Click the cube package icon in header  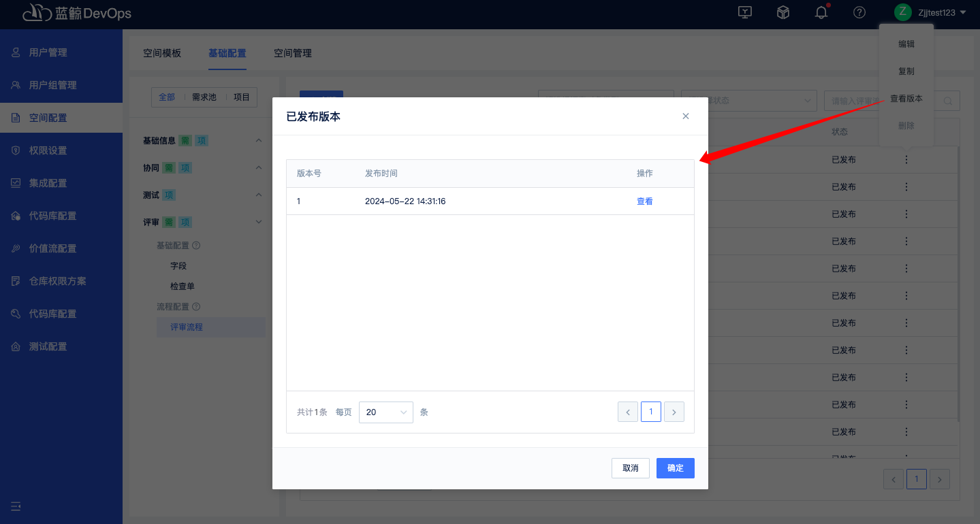783,12
